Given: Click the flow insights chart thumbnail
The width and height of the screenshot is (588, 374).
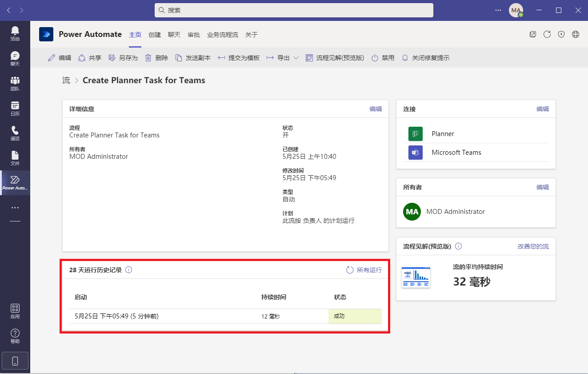Looking at the screenshot, I should (x=416, y=277).
